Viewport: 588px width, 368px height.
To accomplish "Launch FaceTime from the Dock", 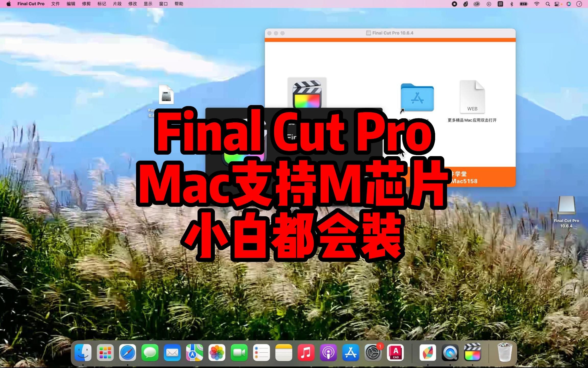I will [239, 353].
